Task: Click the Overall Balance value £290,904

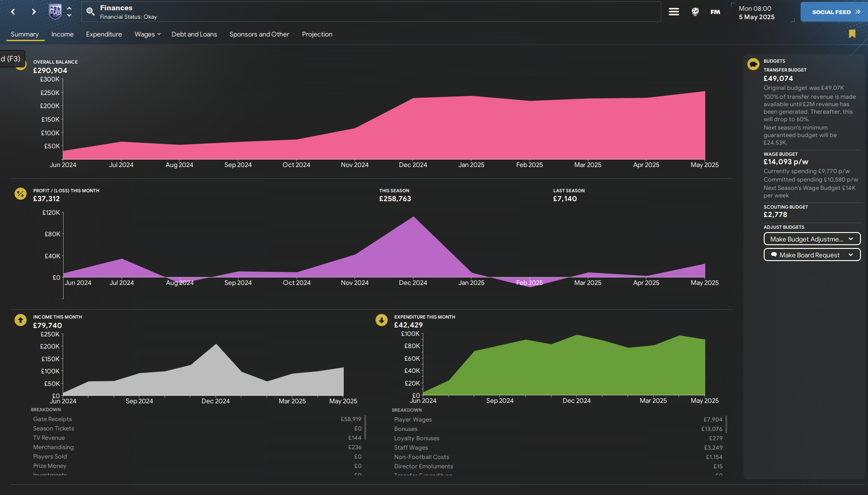Action: (x=50, y=71)
